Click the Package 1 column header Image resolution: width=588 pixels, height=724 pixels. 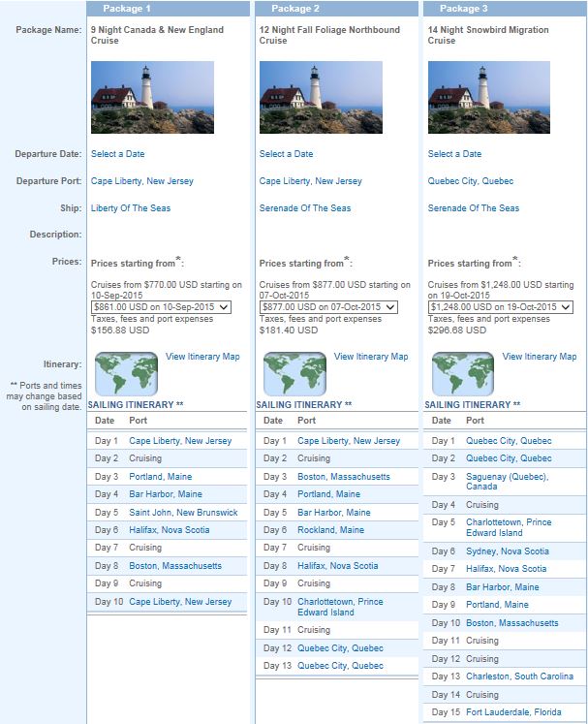pos(169,9)
